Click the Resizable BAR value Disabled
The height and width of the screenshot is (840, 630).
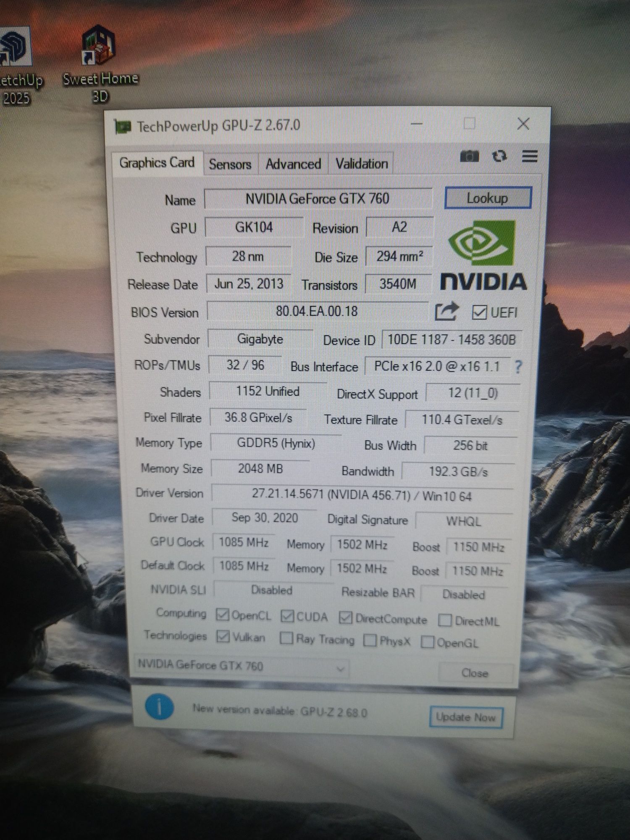pos(464,595)
